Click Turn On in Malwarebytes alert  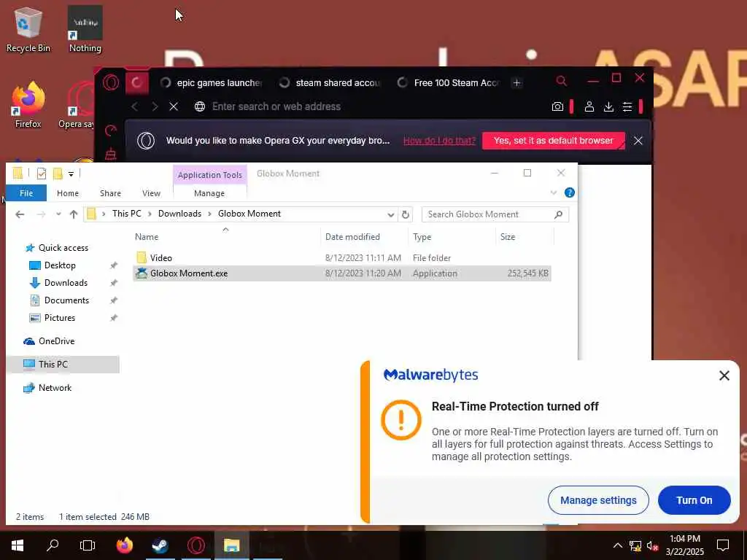pos(694,500)
